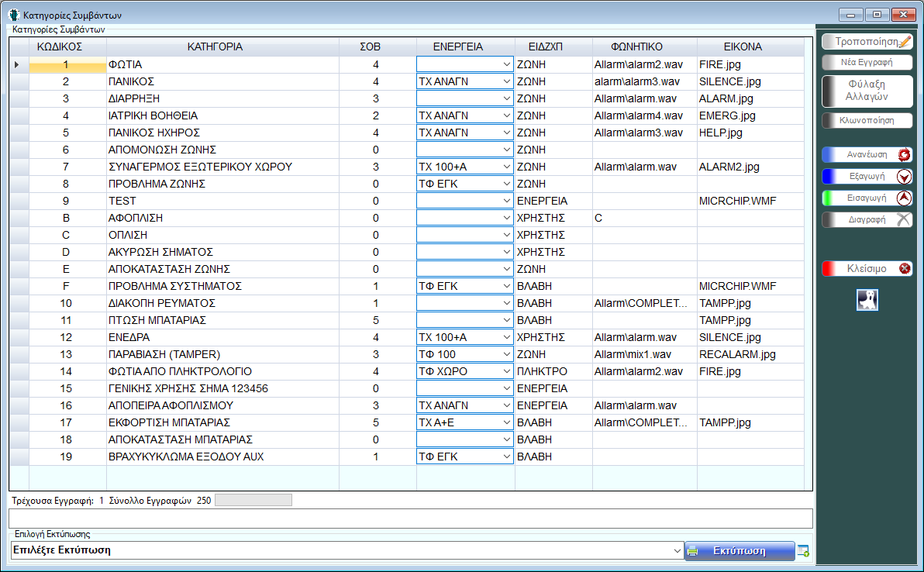Click the ΚΑΤΗΓΟΡΙΑ column header
924x572 pixels.
point(215,47)
